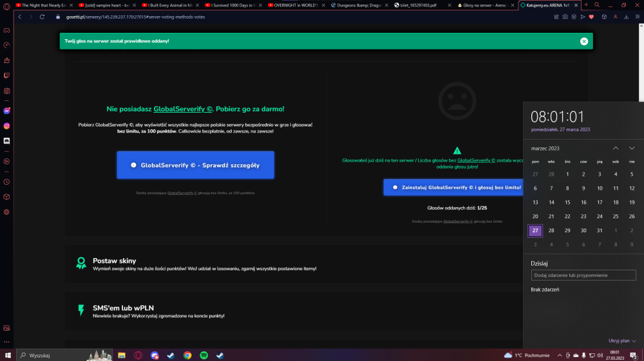Go to next month in calendar

click(632, 148)
